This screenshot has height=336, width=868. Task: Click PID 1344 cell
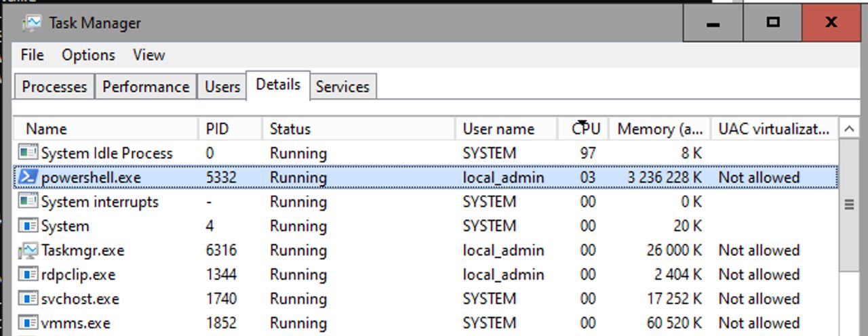pos(221,275)
